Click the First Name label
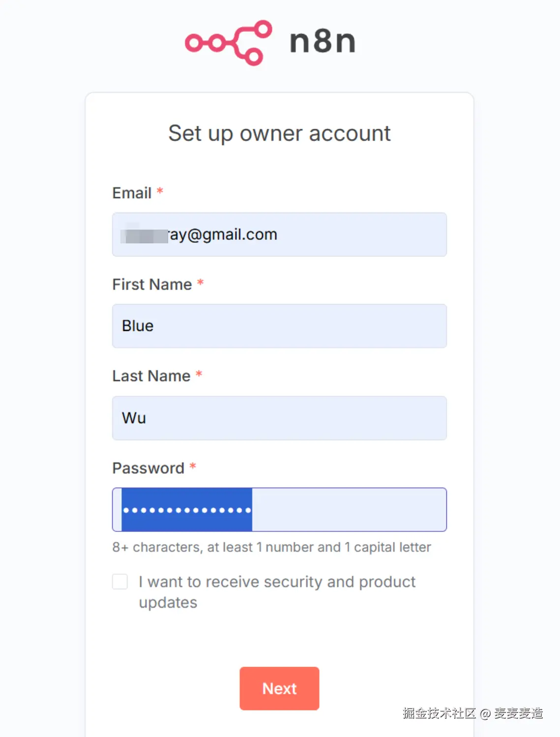 coord(152,284)
